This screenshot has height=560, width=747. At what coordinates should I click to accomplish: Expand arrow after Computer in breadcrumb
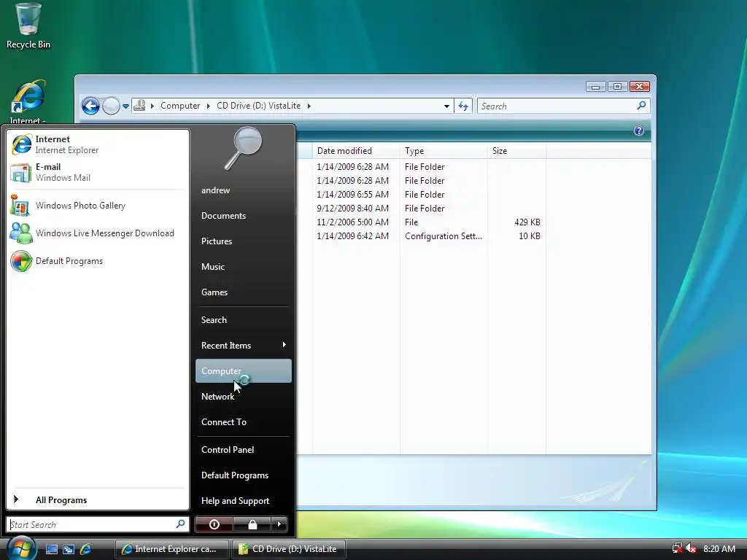(208, 106)
